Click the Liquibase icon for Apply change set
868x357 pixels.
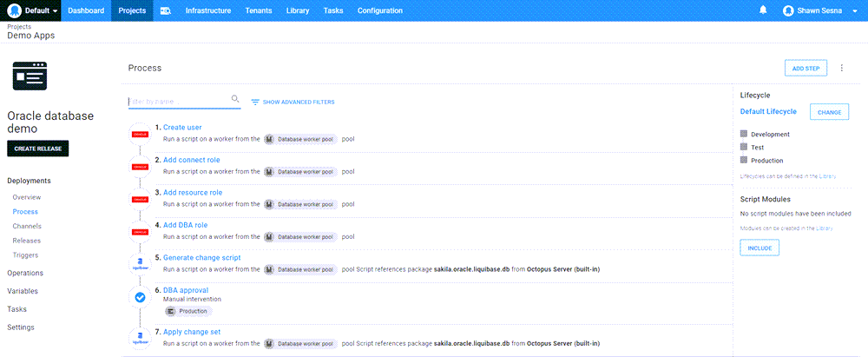tap(141, 339)
